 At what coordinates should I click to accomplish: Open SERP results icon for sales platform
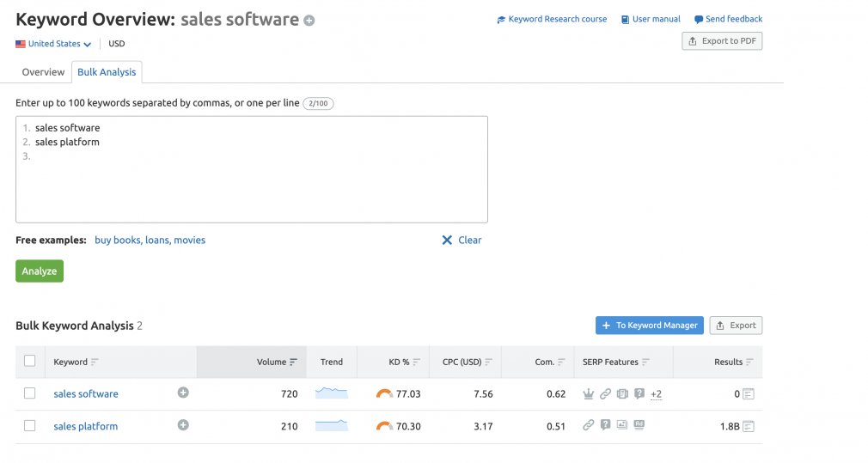coord(749,426)
